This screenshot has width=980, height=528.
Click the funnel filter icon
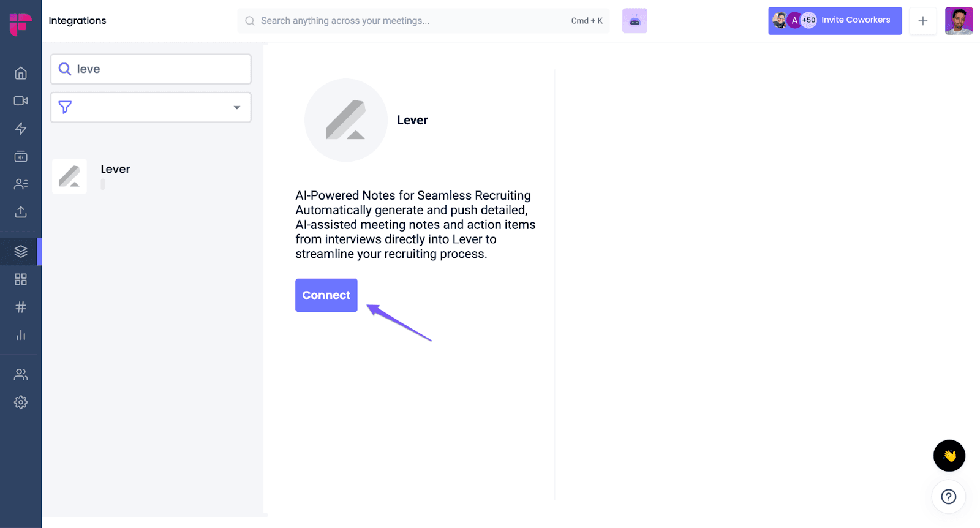tap(65, 107)
